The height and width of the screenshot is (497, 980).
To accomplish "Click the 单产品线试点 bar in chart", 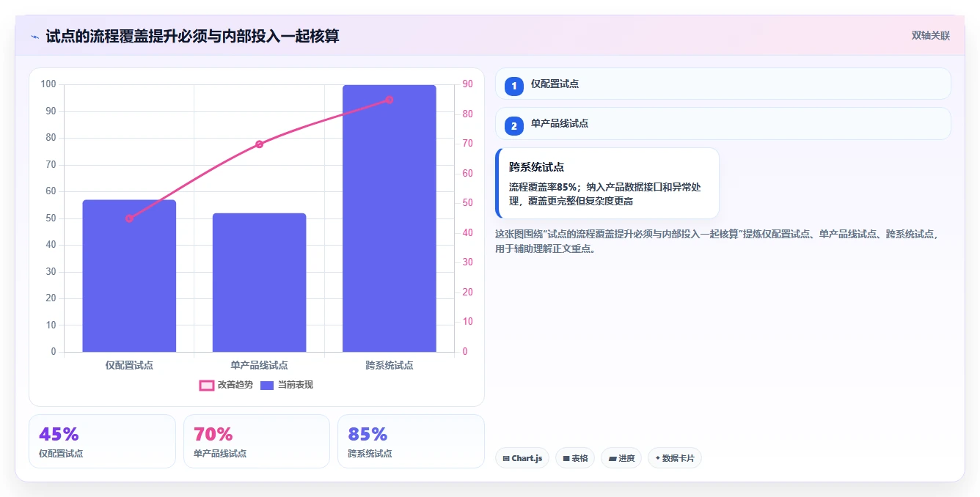I will [259, 282].
